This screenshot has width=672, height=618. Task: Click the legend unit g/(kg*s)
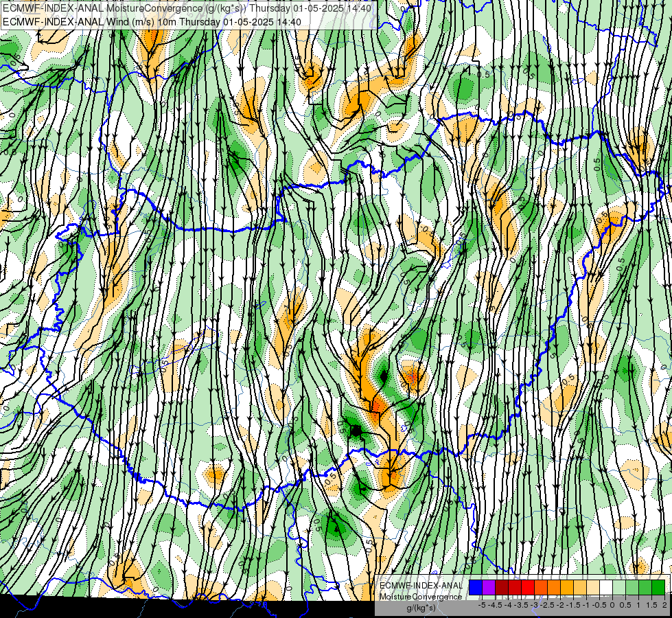421,608
